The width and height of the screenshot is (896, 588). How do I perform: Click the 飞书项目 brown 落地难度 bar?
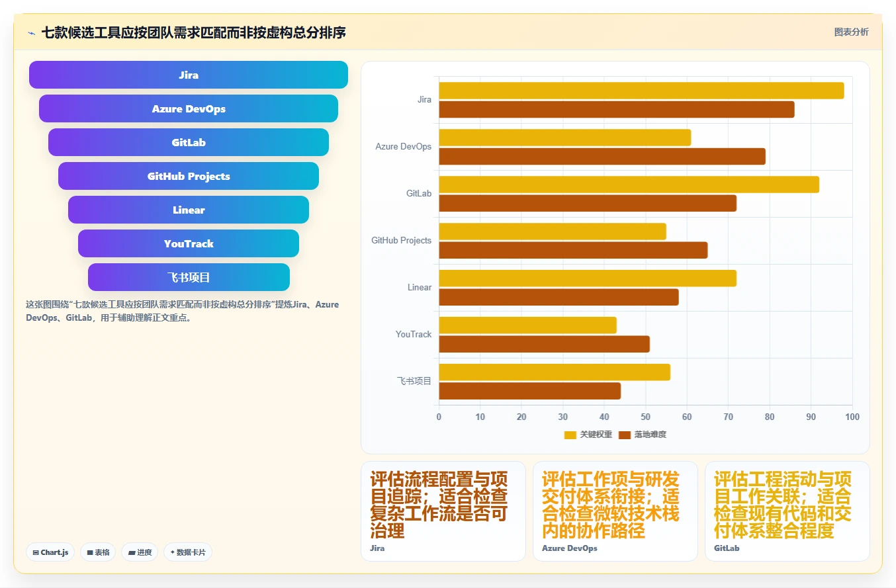pyautogui.click(x=529, y=392)
